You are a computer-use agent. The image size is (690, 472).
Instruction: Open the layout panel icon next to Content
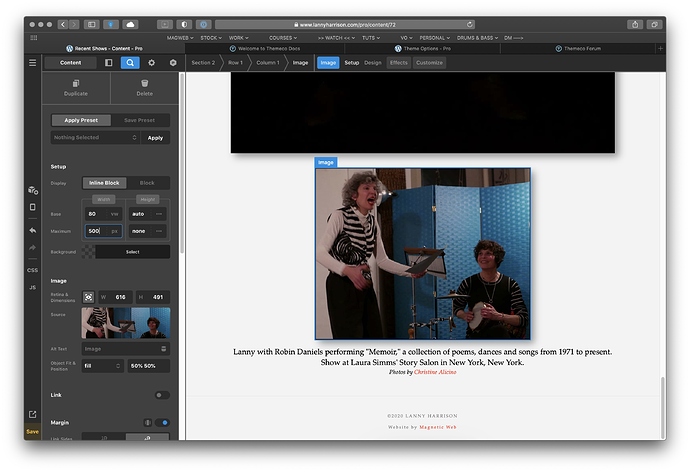109,62
